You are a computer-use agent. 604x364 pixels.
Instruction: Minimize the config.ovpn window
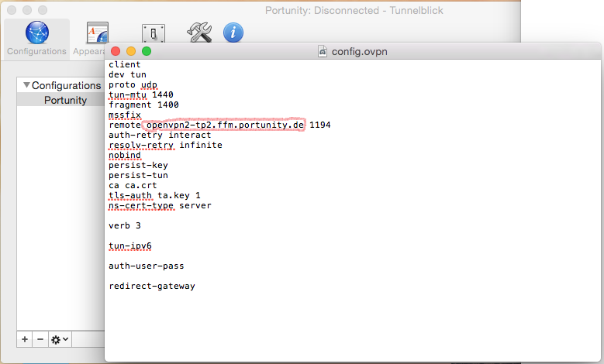(x=132, y=51)
